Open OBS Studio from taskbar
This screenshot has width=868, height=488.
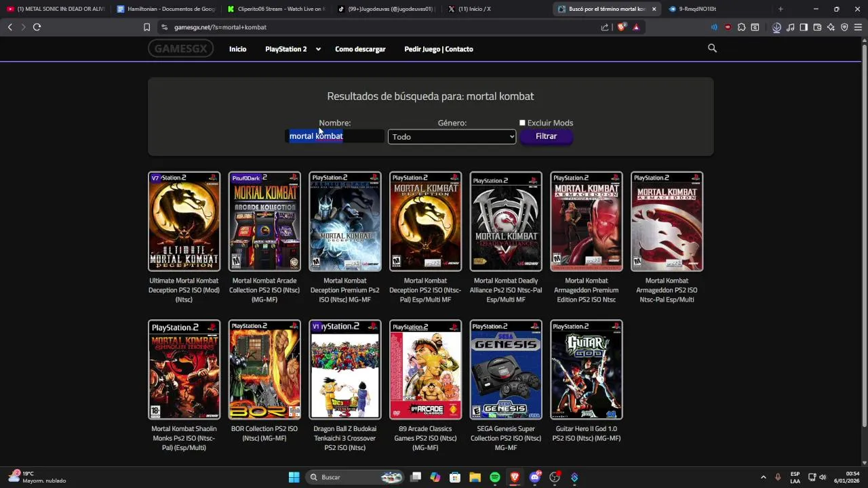point(555,477)
